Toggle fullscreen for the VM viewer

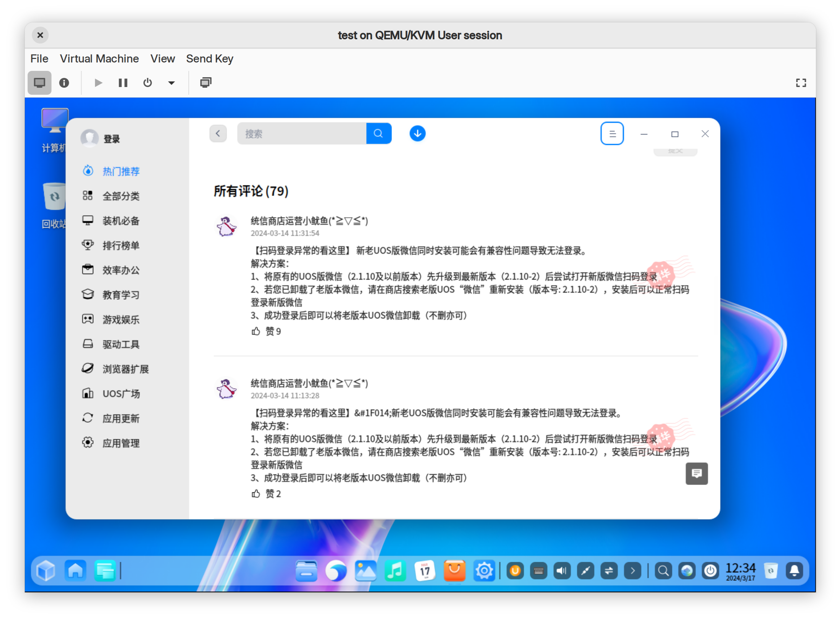(x=801, y=82)
